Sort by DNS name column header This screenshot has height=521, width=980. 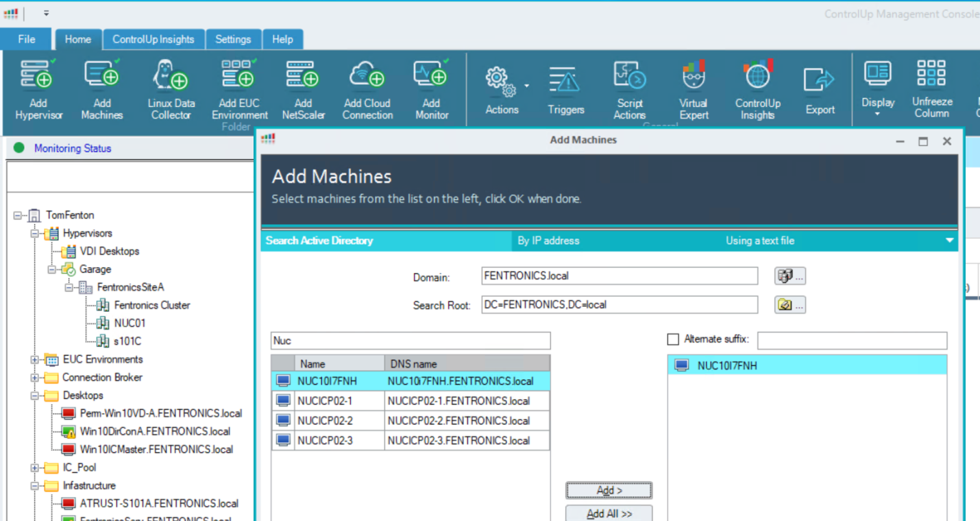pyautogui.click(x=467, y=363)
